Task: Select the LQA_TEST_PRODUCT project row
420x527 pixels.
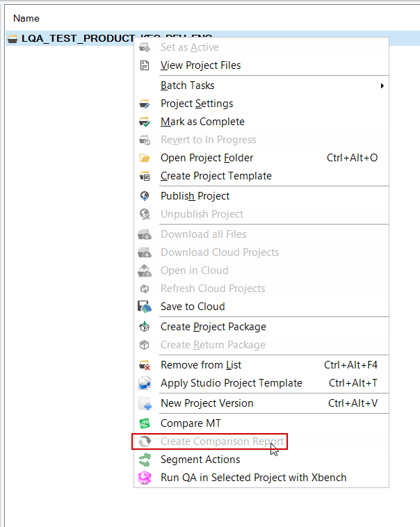Action: (70, 38)
